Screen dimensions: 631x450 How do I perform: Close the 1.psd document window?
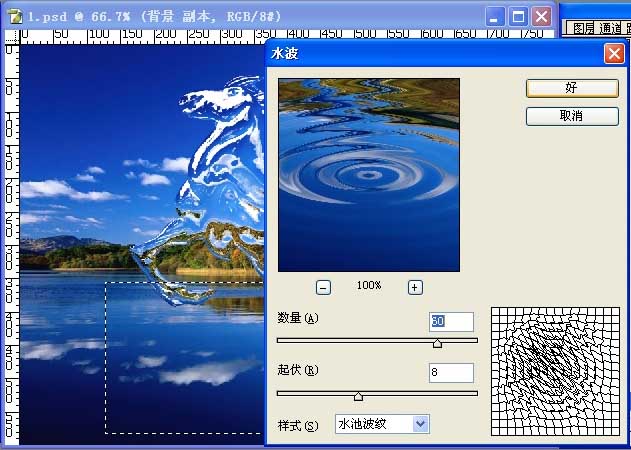tap(542, 17)
